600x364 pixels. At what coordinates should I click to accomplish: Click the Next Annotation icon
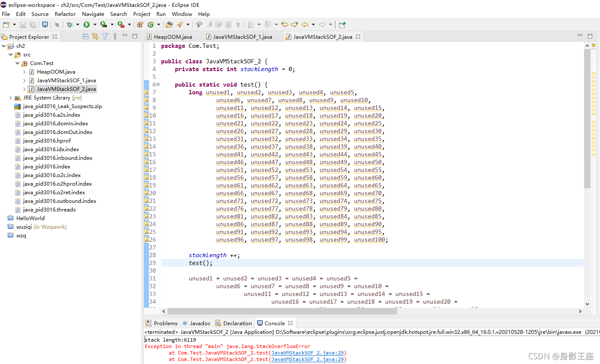pyautogui.click(x=251, y=25)
